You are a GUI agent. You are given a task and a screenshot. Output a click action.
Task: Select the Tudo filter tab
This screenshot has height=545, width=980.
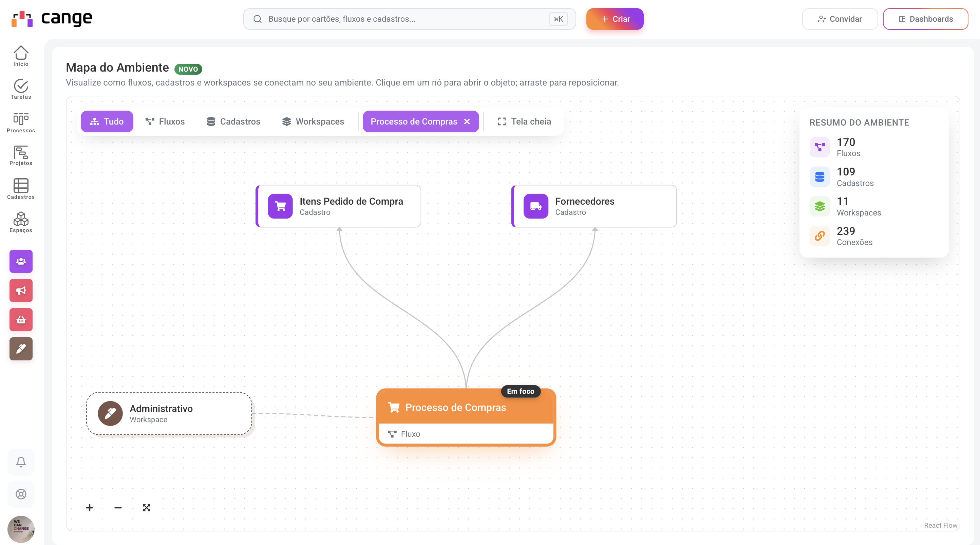[107, 121]
